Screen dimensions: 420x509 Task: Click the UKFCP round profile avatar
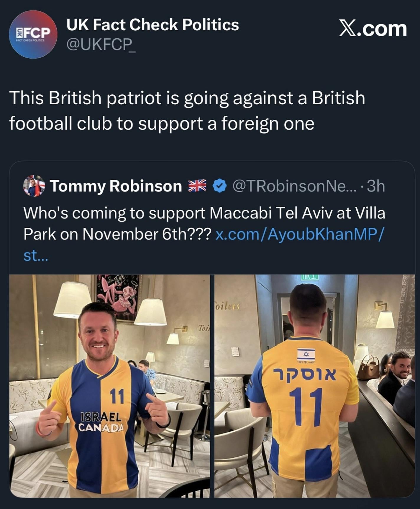33,34
